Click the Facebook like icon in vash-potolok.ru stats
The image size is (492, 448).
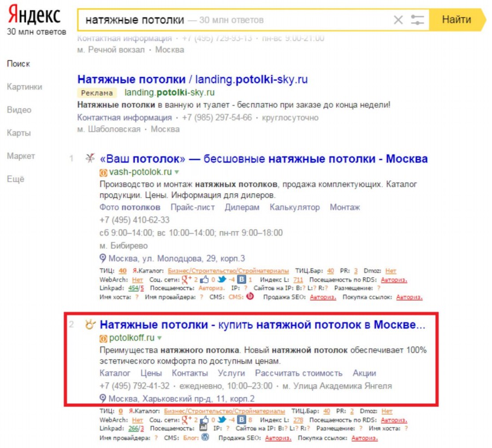[204, 279]
